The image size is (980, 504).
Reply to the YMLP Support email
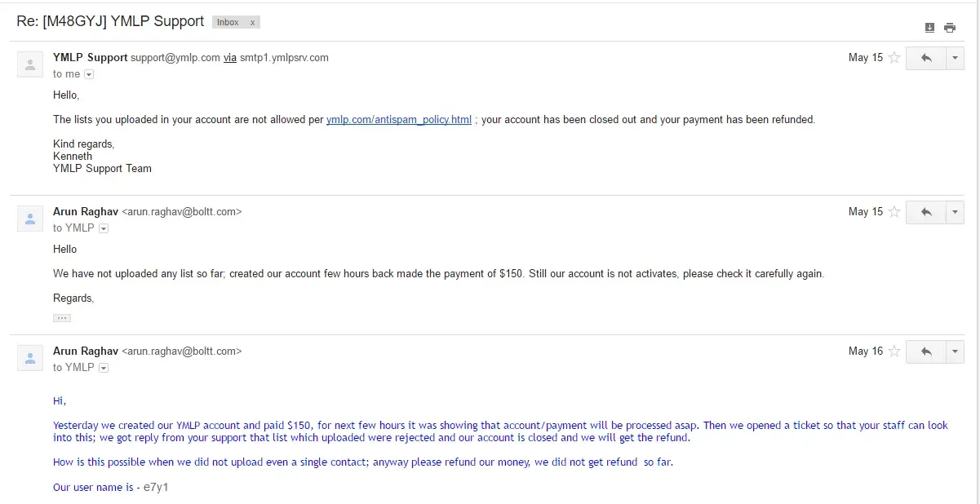coord(926,58)
